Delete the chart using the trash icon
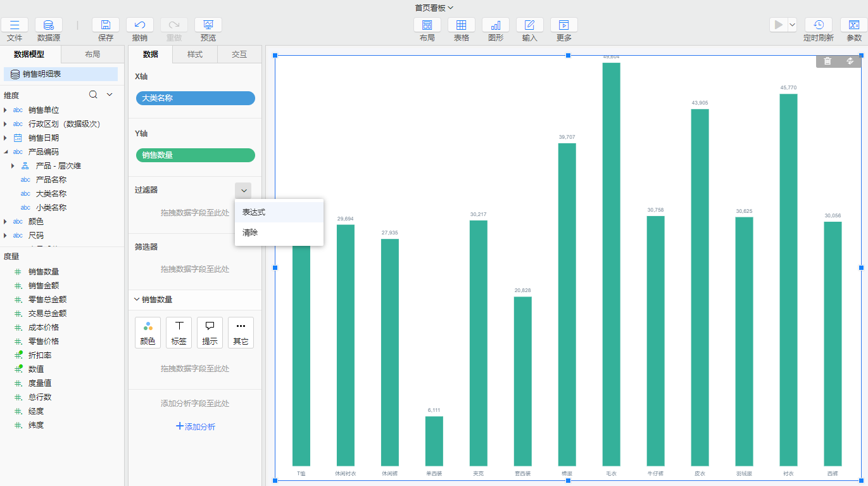This screenshot has height=486, width=868. [827, 61]
